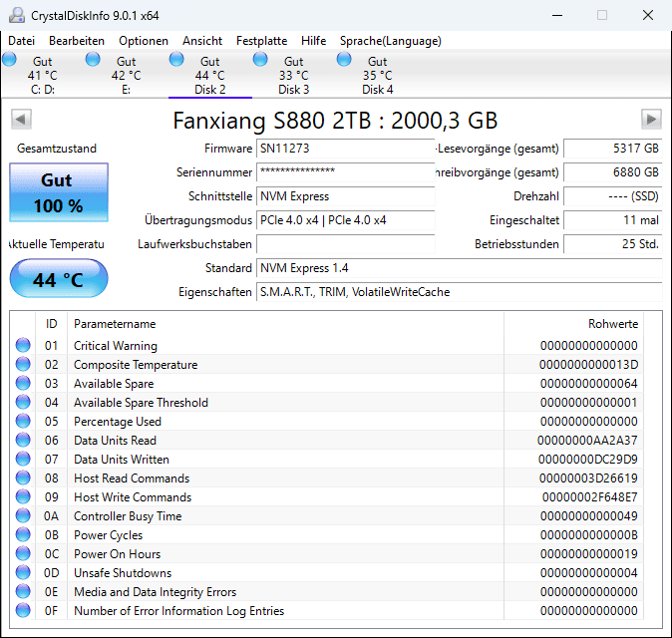Click the blue health orb for C: D:
The height and width of the screenshot is (638, 672).
coord(9,60)
